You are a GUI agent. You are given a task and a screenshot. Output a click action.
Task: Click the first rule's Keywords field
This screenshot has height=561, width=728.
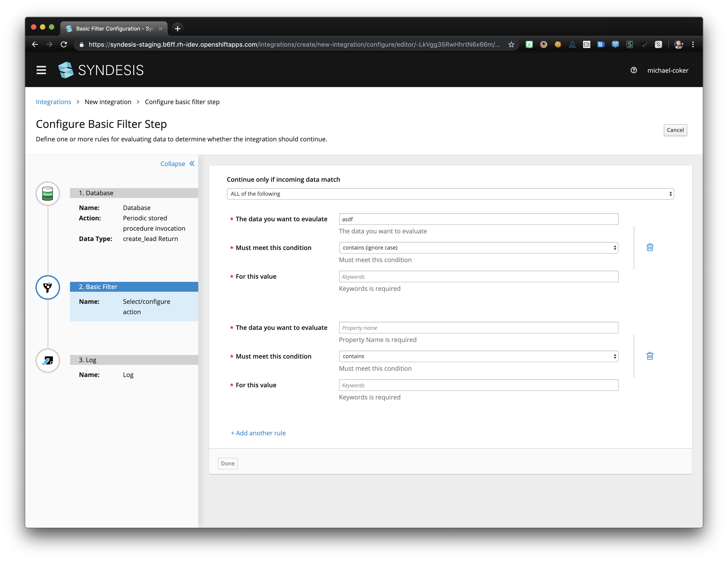479,276
